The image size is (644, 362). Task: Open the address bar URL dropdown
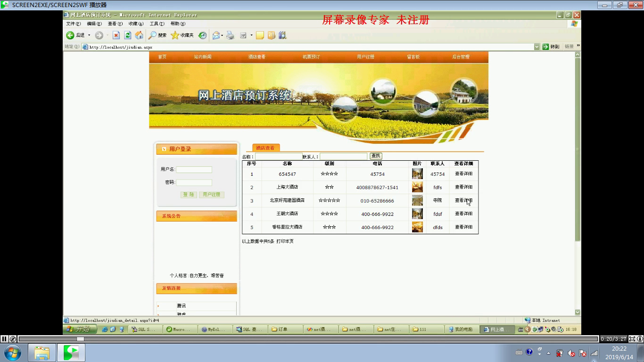[x=537, y=47]
